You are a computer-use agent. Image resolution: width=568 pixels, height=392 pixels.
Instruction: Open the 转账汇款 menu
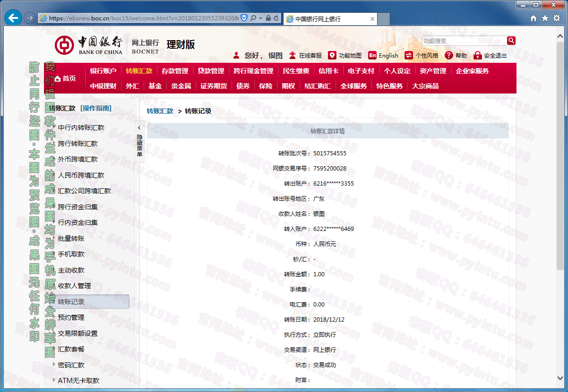coord(139,71)
